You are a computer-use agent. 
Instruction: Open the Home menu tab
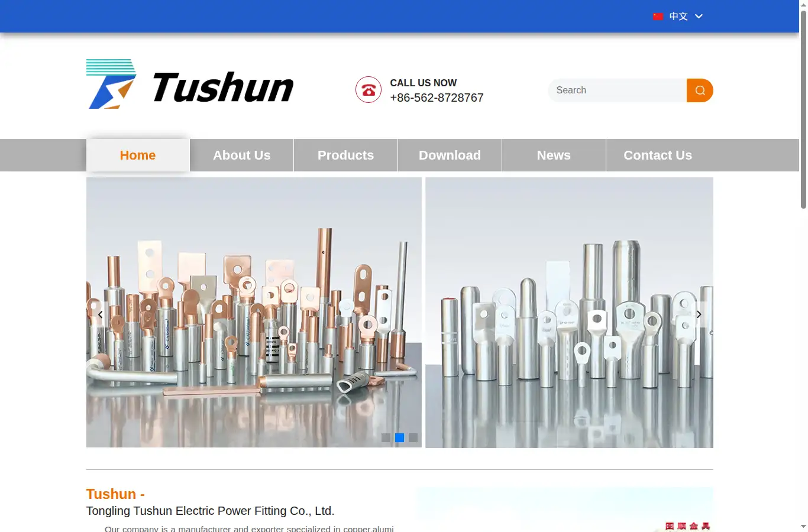click(138, 155)
